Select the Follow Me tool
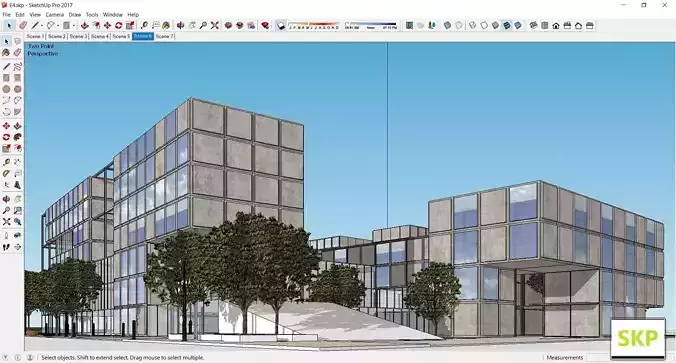Image resolution: width=676 pixels, height=363 pixels. point(17,137)
